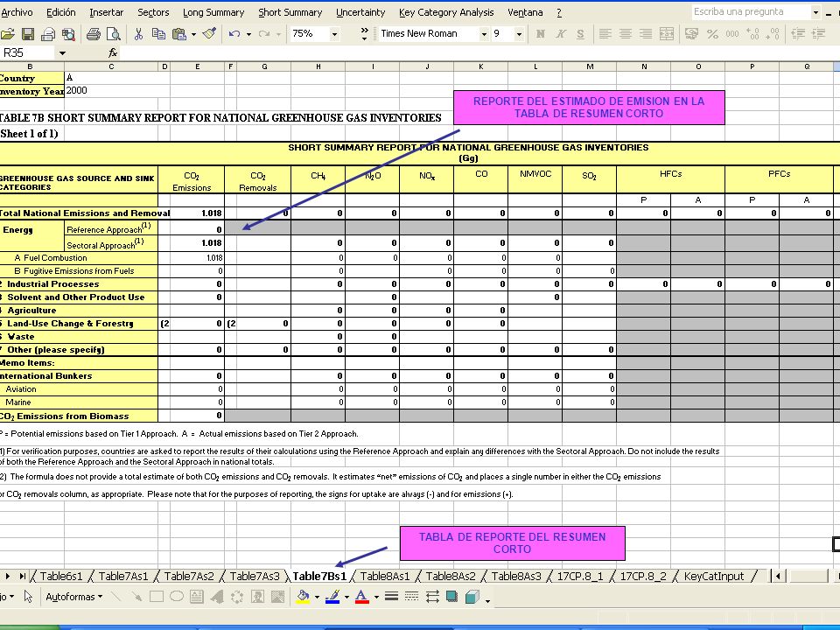Open the zoom 75% dropdown
This screenshot has height=630, width=840.
[x=334, y=34]
